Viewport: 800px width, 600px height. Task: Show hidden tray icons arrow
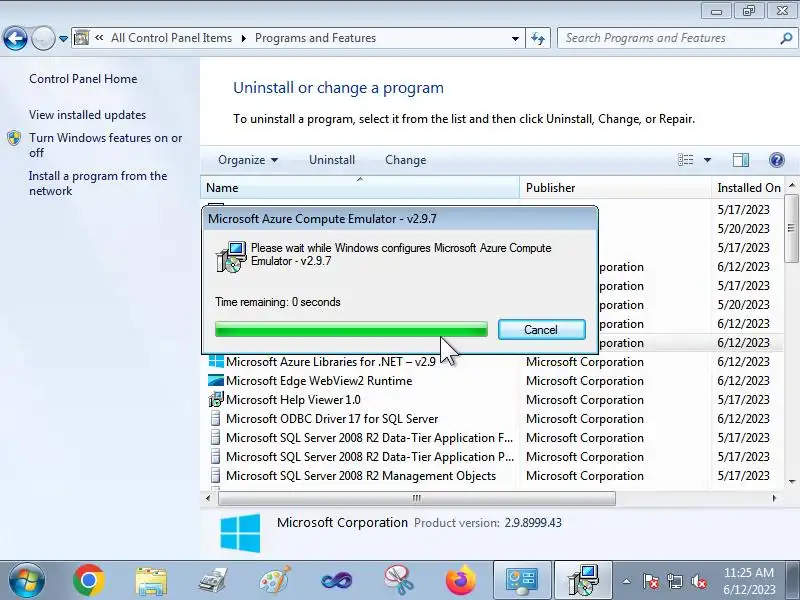point(627,581)
